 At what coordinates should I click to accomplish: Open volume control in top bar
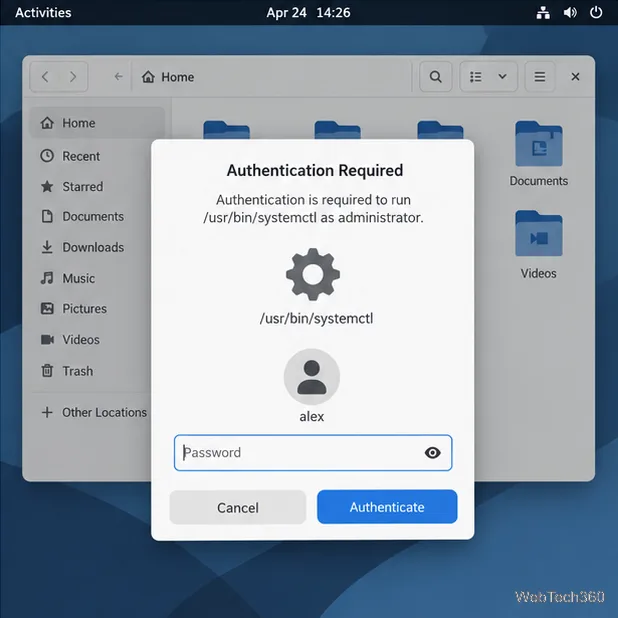(570, 13)
